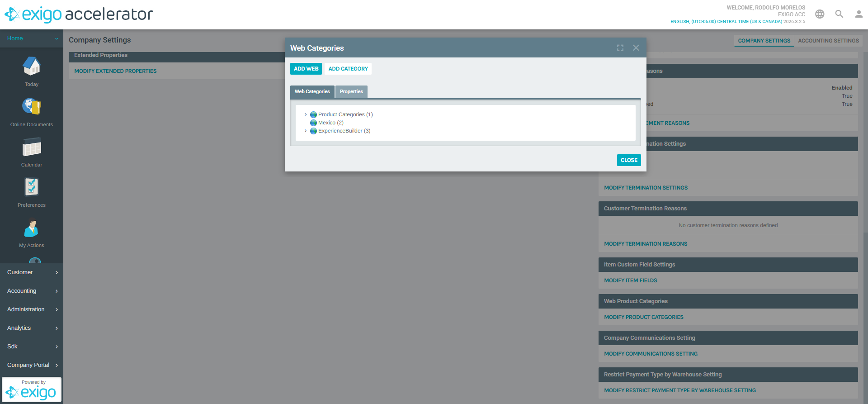
Task: Click Modify Extended Properties link
Action: coord(115,71)
